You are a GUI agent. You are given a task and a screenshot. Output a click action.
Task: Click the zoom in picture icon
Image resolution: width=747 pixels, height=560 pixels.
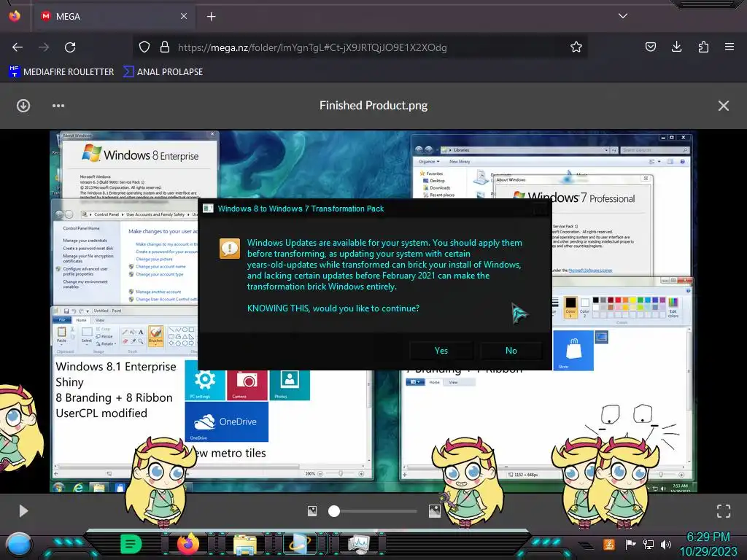point(435,511)
